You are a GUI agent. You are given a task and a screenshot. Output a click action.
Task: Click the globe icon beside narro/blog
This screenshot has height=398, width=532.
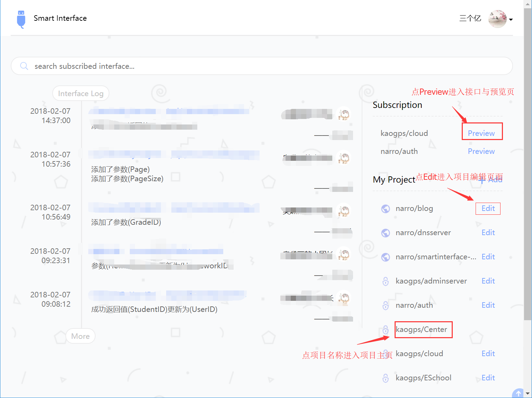pos(385,209)
